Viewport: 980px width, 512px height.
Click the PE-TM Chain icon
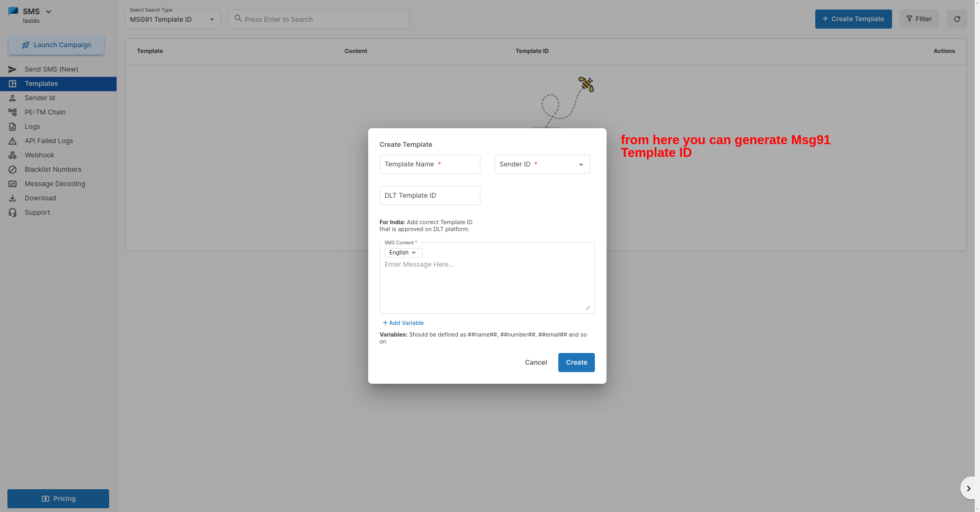[x=13, y=112]
